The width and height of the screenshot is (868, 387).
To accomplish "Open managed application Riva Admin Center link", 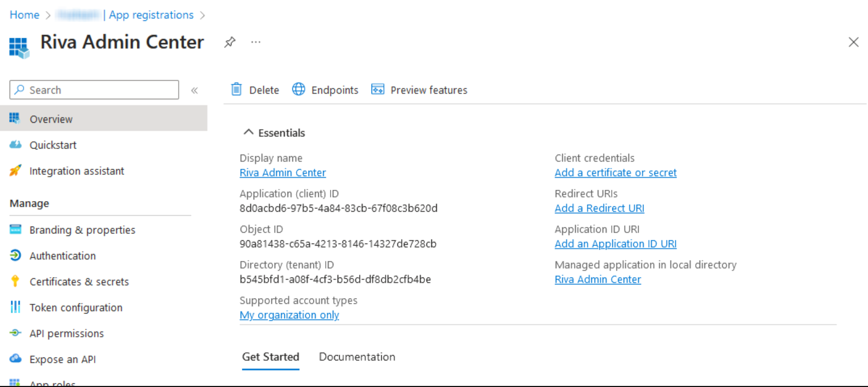I will tap(598, 279).
